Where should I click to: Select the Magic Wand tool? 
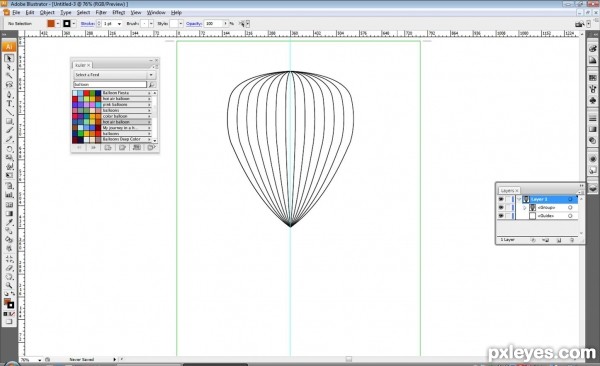9,76
